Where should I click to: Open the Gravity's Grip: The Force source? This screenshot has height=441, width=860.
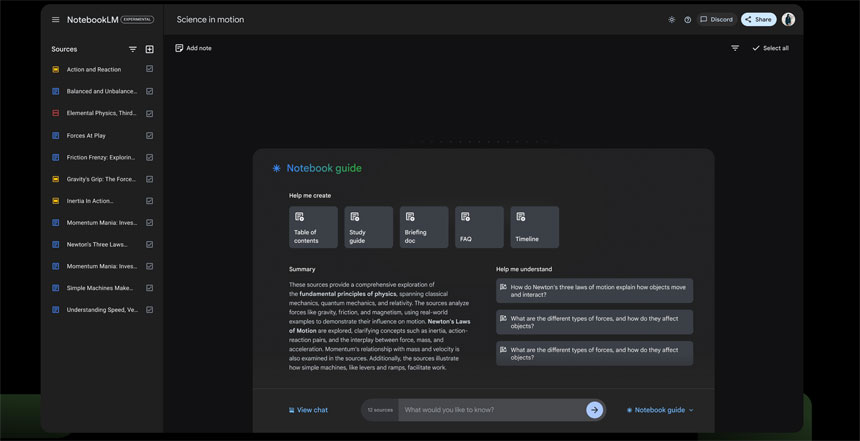[x=102, y=179]
